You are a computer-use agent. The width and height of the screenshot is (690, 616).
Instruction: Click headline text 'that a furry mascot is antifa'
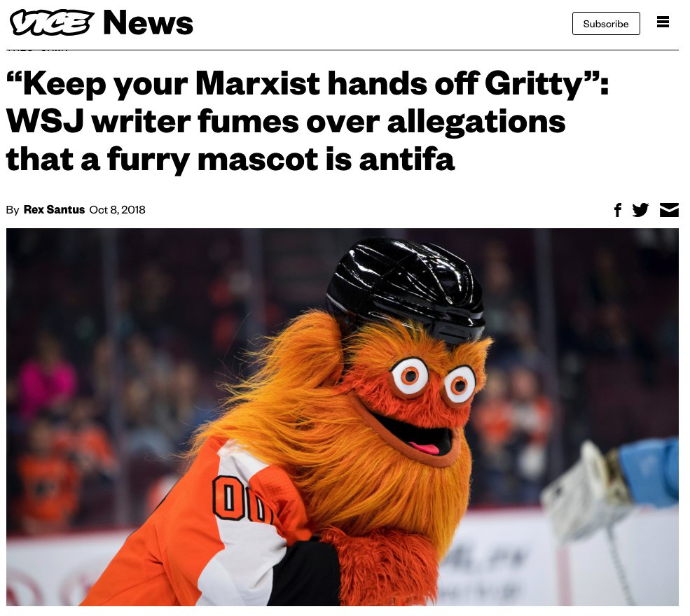pyautogui.click(x=230, y=159)
